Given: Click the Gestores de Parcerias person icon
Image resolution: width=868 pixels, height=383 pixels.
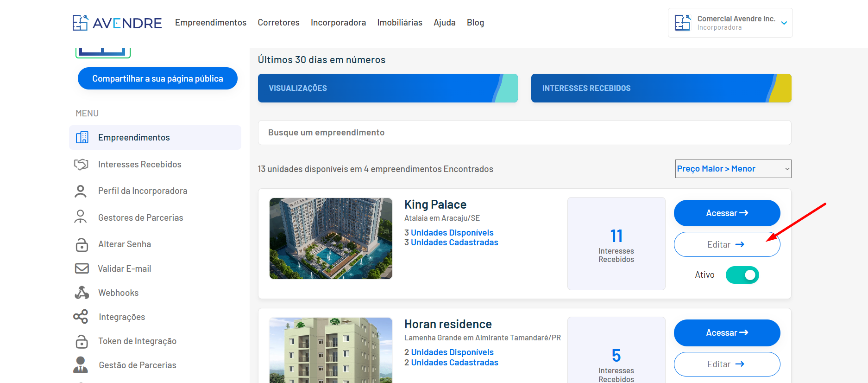Looking at the screenshot, I should pyautogui.click(x=81, y=217).
